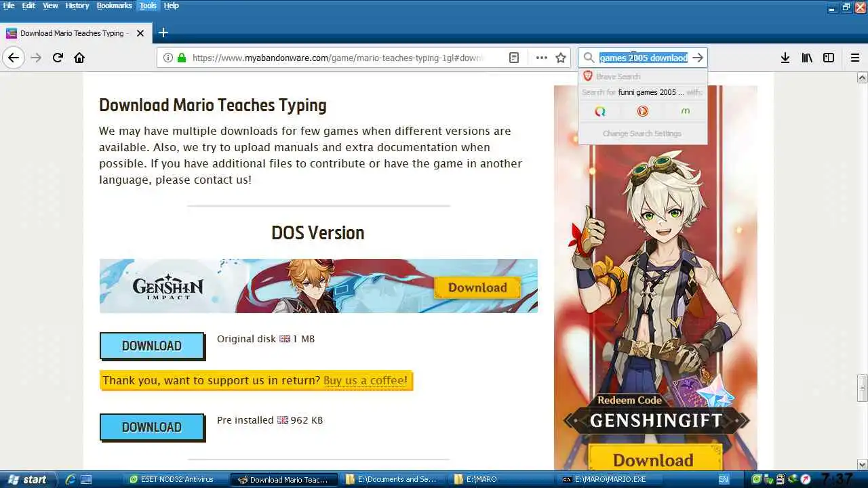Screen dimensions: 868x488
Task: Open a new tab with plus button
Action: click(163, 33)
